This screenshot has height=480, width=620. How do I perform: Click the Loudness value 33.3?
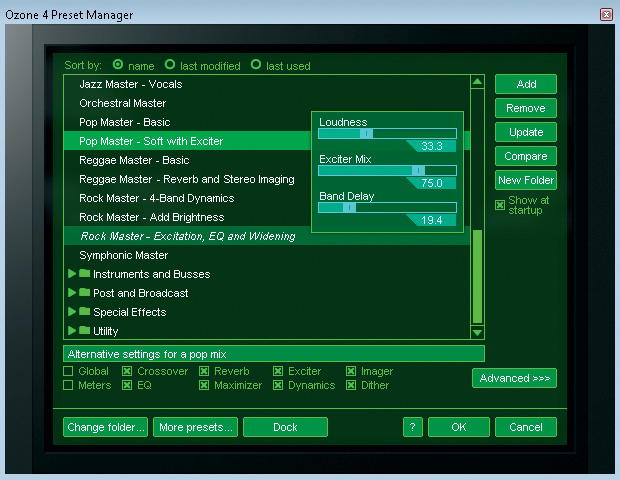coord(432,146)
